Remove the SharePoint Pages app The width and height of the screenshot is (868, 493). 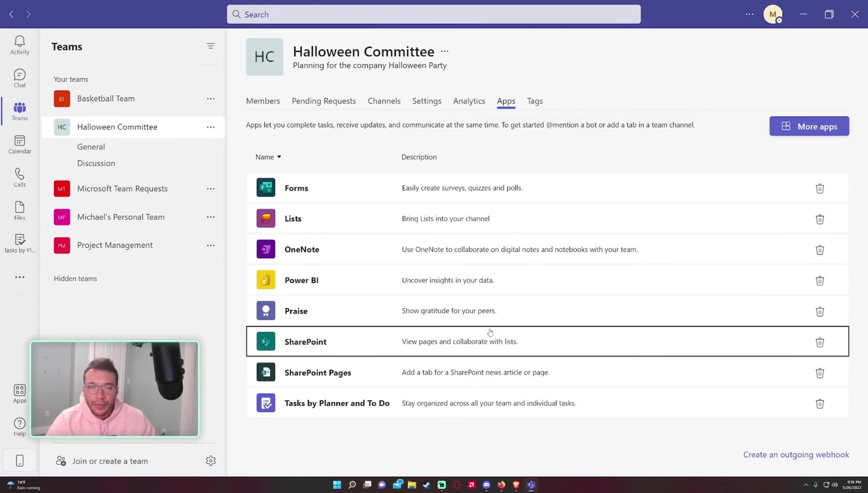(820, 373)
